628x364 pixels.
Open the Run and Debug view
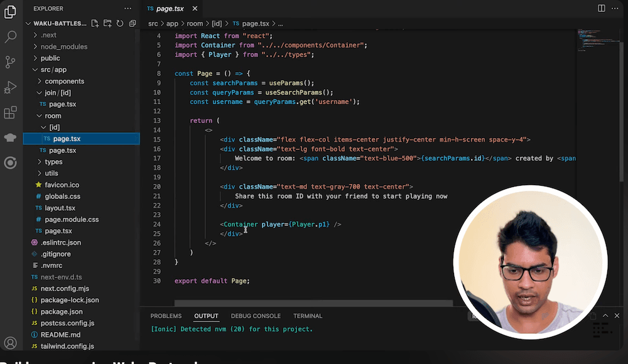[10, 87]
